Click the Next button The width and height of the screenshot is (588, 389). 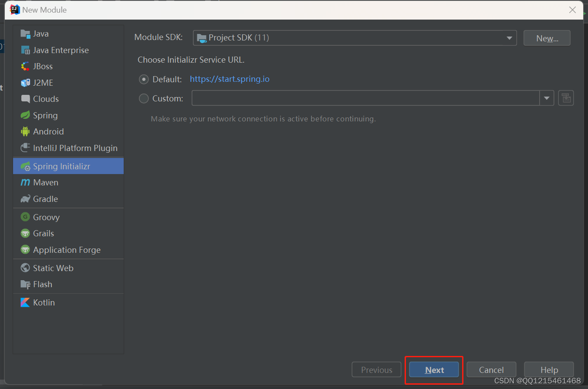pyautogui.click(x=434, y=370)
